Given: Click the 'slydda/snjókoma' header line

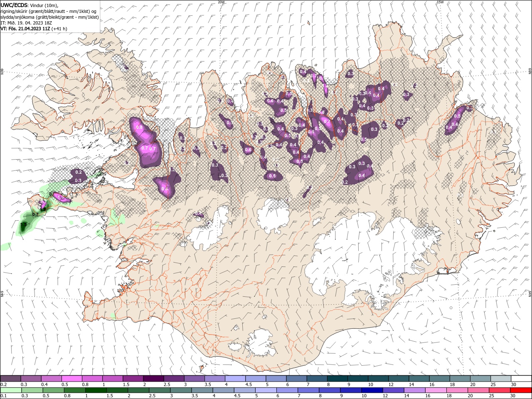Looking at the screenshot, I should click(49, 17).
